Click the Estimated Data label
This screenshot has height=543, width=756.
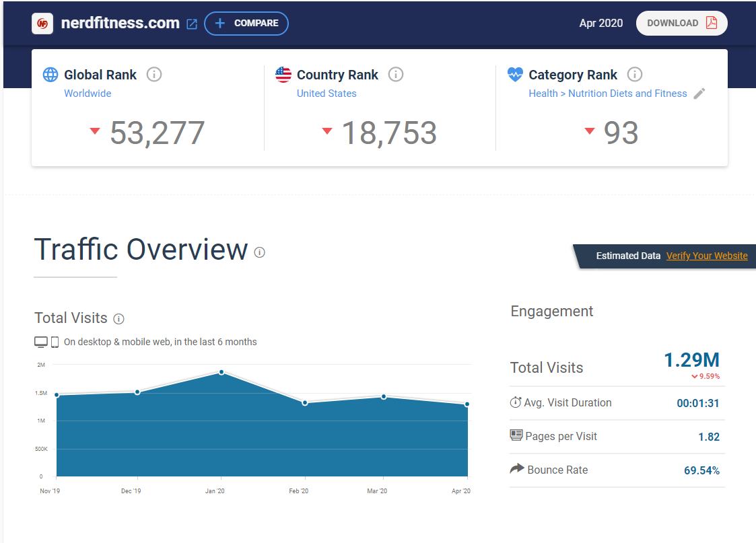(628, 256)
